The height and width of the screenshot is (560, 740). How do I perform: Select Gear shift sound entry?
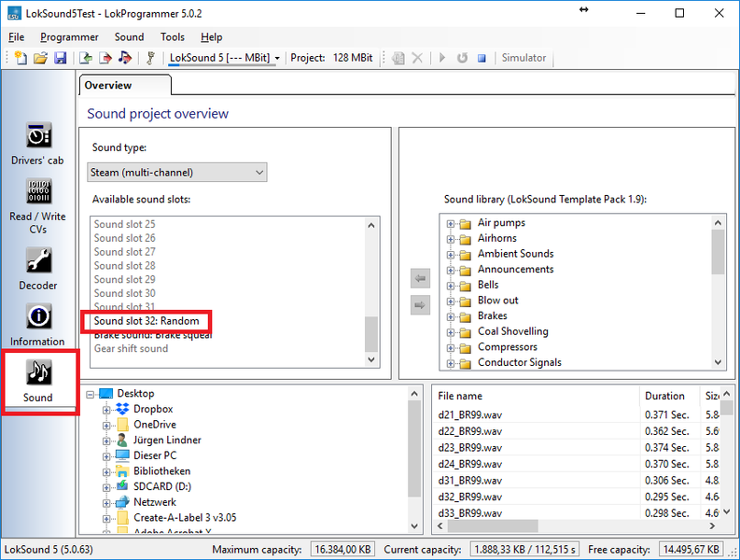tap(131, 348)
